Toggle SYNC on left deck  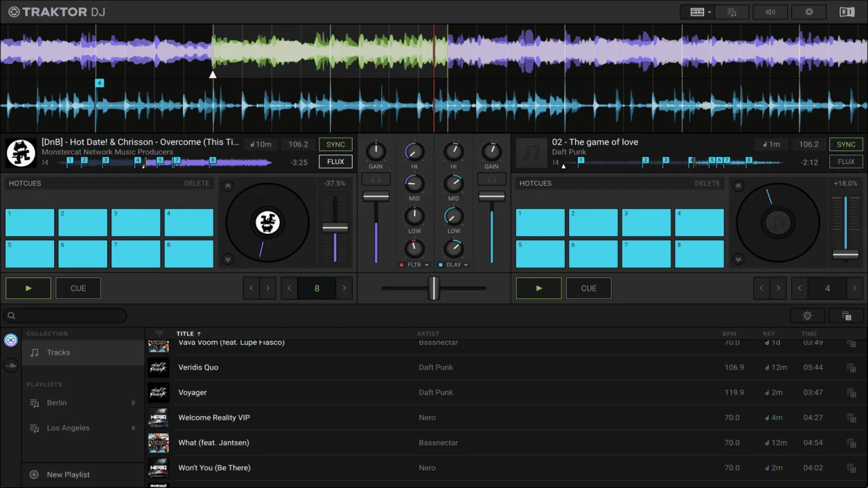click(x=336, y=144)
